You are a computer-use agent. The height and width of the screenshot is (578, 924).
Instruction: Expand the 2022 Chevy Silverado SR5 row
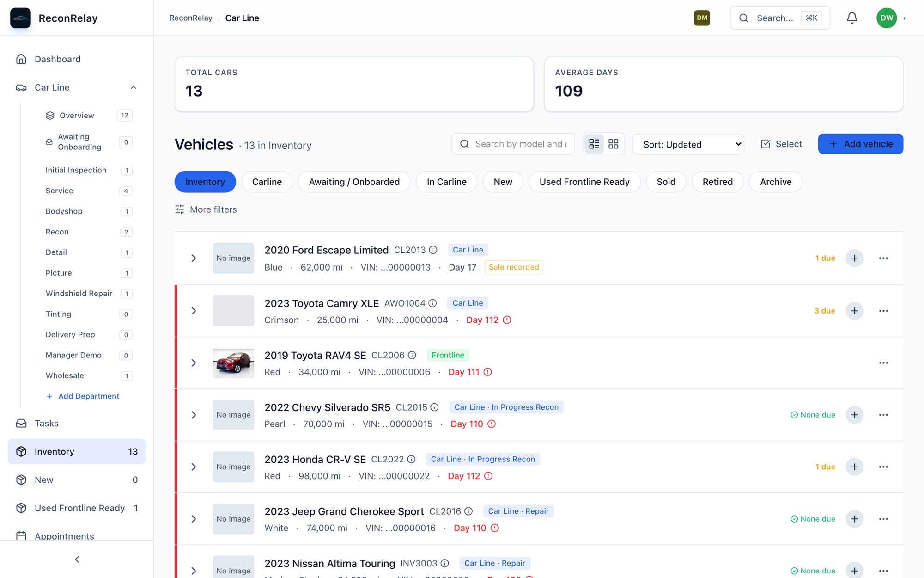tap(194, 415)
